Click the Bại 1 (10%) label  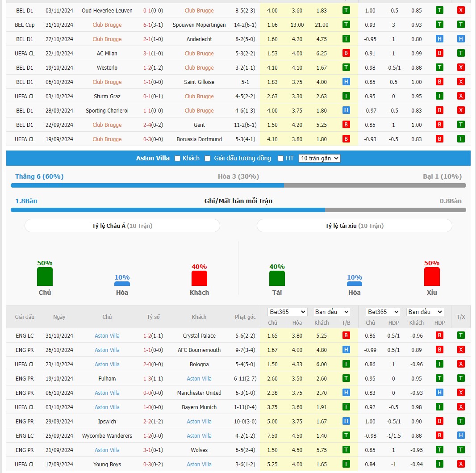442,176
